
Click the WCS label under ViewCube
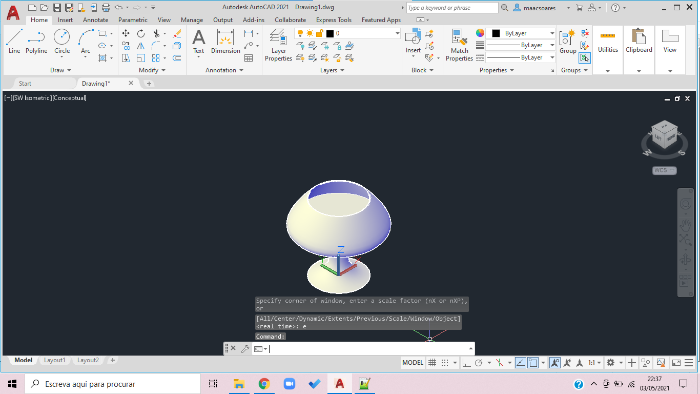(664, 170)
